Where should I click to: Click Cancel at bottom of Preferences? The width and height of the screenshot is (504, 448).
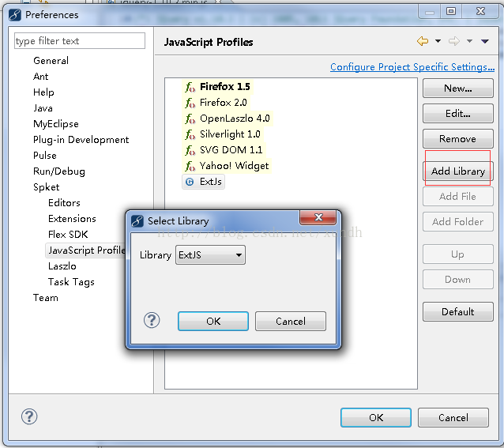[453, 418]
